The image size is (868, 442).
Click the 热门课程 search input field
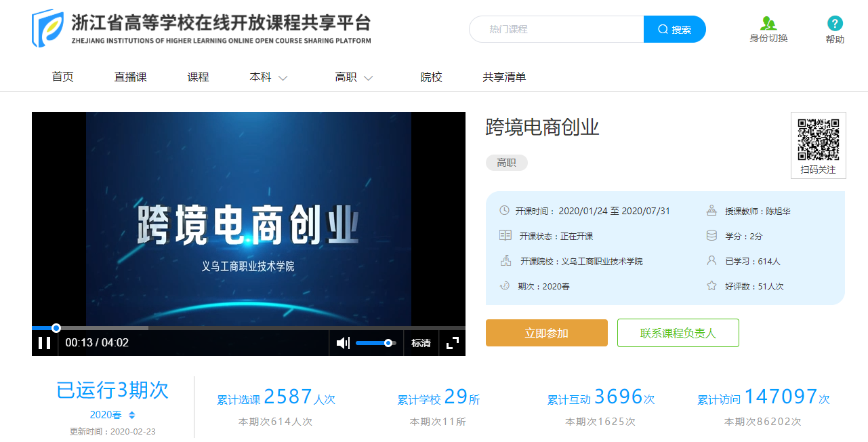click(x=556, y=29)
